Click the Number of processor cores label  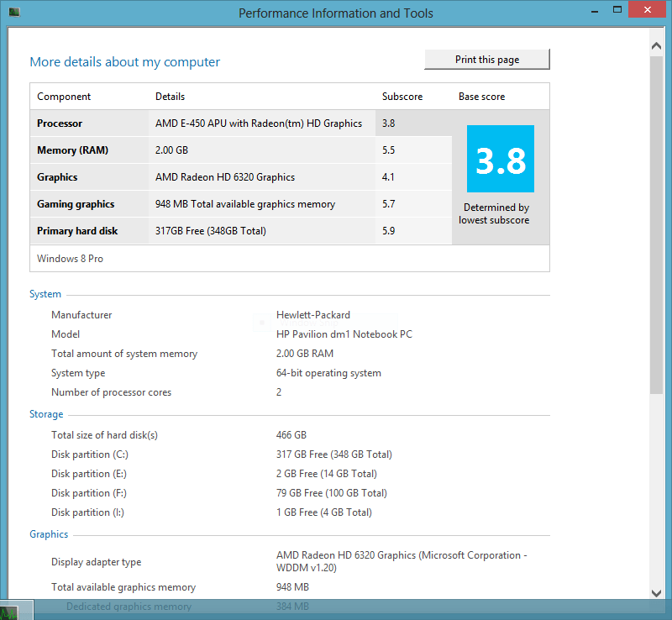111,392
